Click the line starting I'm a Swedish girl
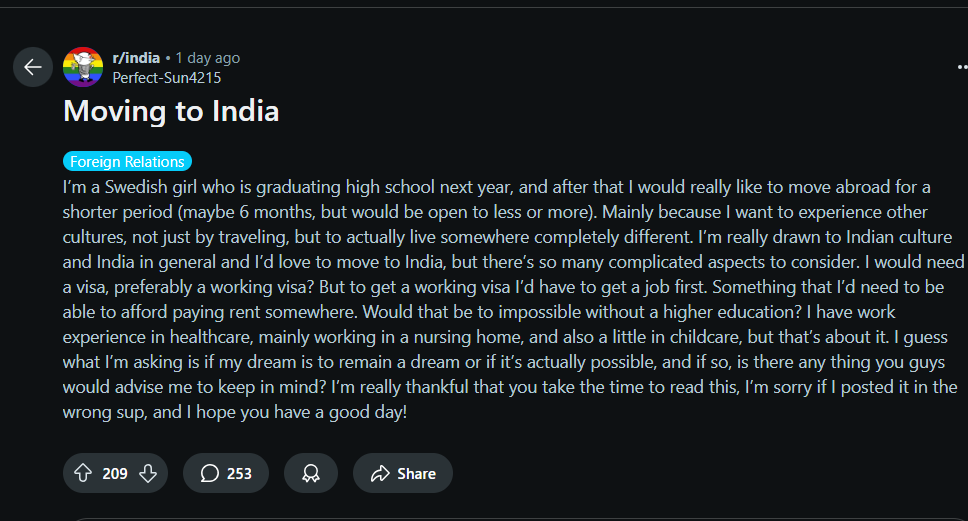This screenshot has width=968, height=521. pyautogui.click(x=496, y=187)
